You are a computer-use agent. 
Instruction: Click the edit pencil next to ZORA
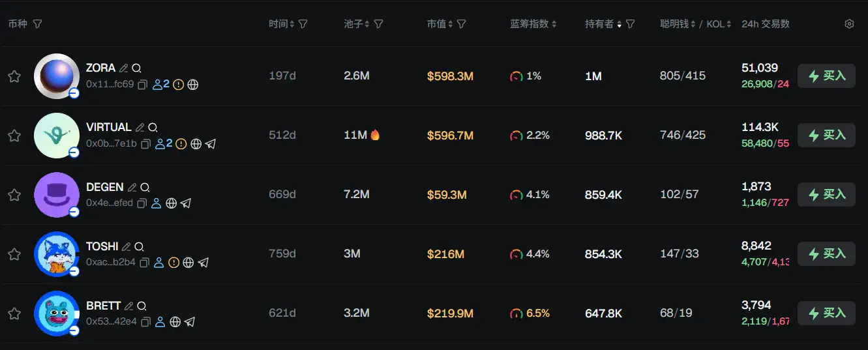click(x=123, y=68)
